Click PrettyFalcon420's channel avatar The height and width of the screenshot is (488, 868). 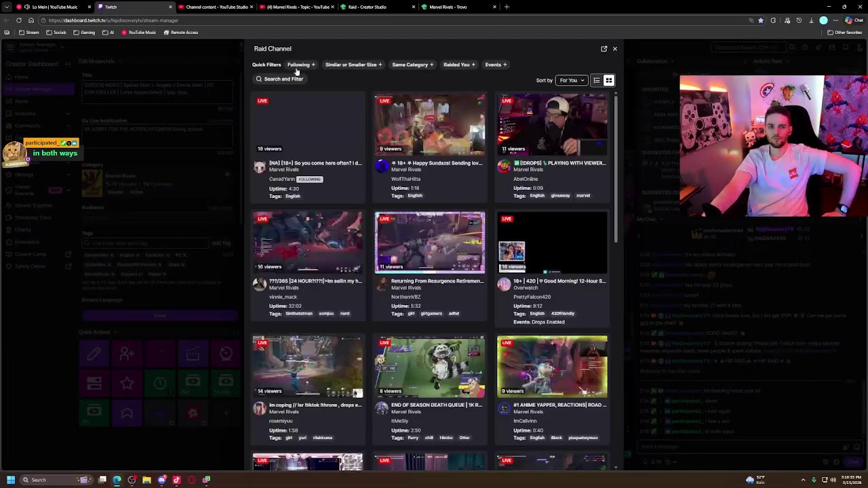tap(504, 285)
